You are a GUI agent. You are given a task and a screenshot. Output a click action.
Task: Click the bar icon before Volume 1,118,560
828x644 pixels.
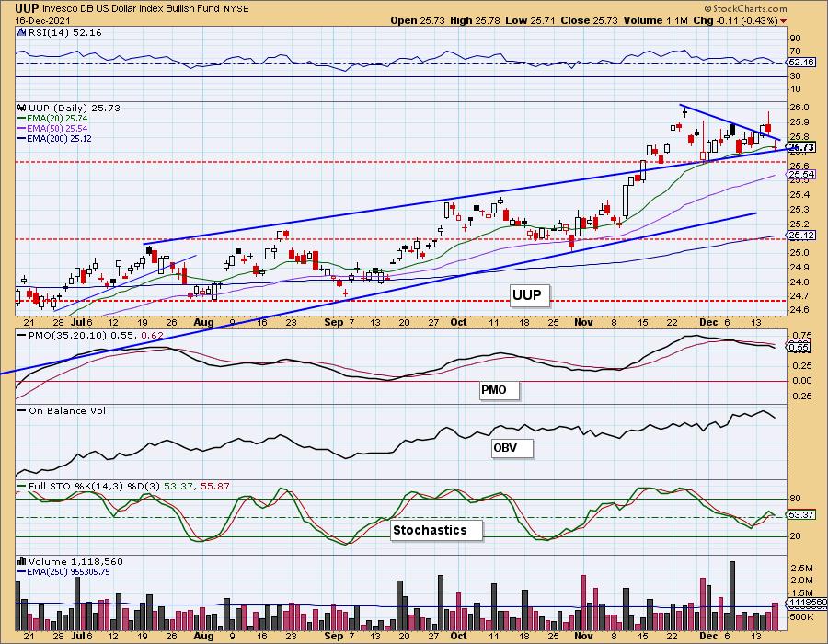(22, 561)
